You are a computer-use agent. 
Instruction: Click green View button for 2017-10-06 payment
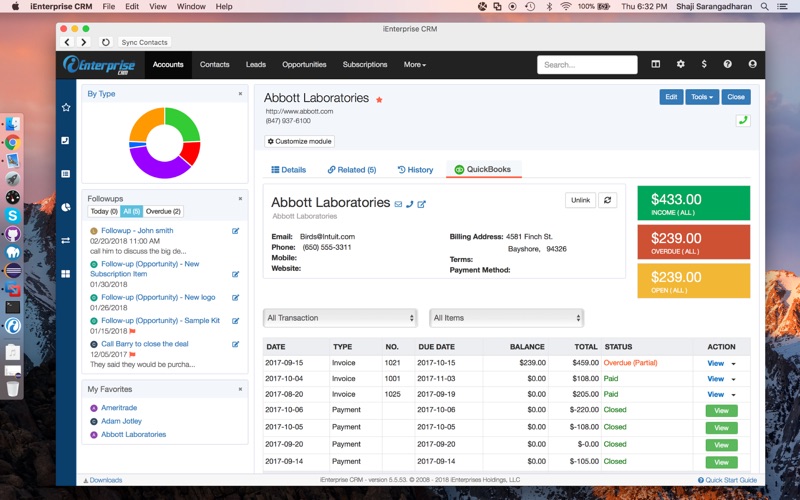[x=721, y=411]
